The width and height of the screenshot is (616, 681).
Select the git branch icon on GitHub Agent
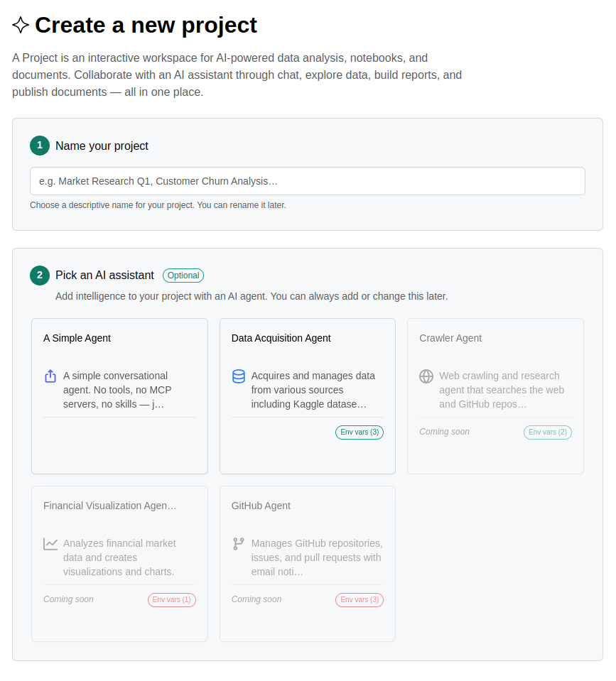237,544
